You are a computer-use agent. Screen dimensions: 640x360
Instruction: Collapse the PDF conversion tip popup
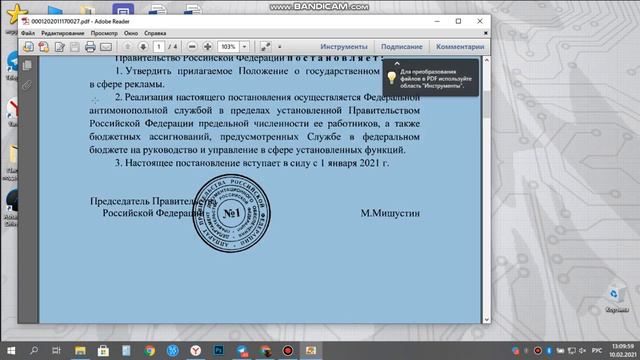(x=397, y=63)
